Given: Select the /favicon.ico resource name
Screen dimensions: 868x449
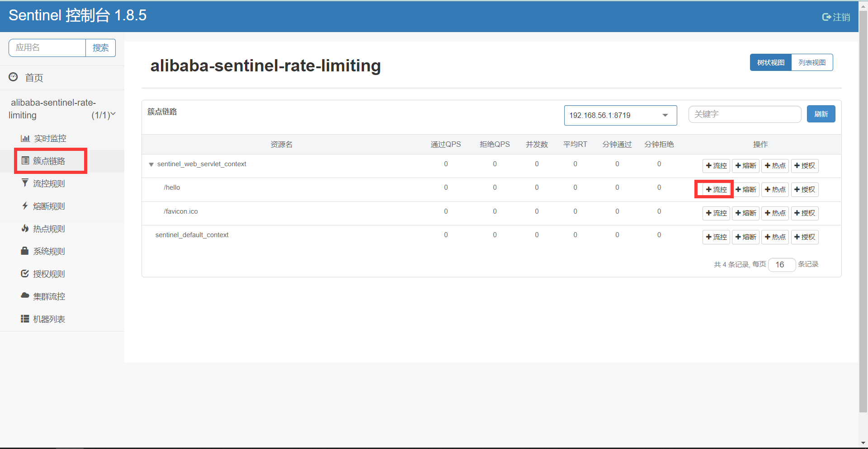Looking at the screenshot, I should [181, 211].
